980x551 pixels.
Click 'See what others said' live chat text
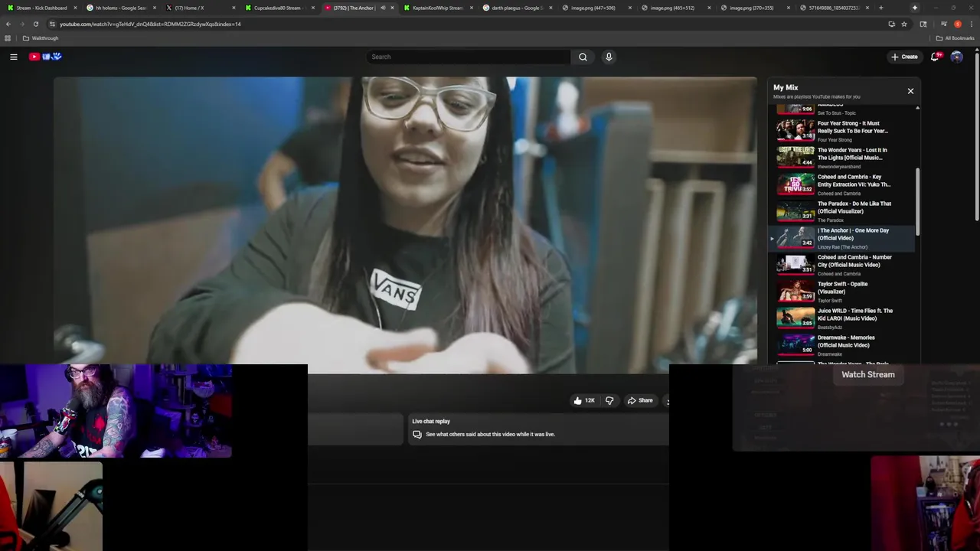(x=490, y=434)
